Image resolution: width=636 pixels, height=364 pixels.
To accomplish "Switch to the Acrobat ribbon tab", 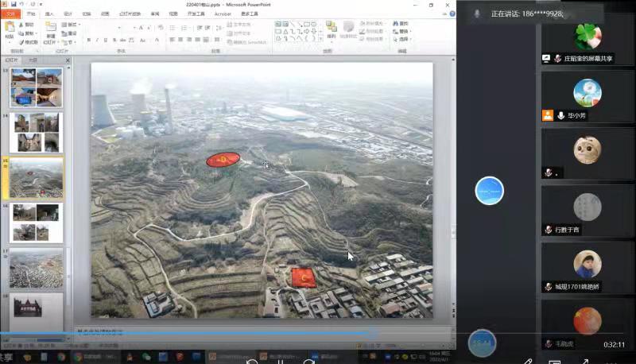I will pos(222,14).
